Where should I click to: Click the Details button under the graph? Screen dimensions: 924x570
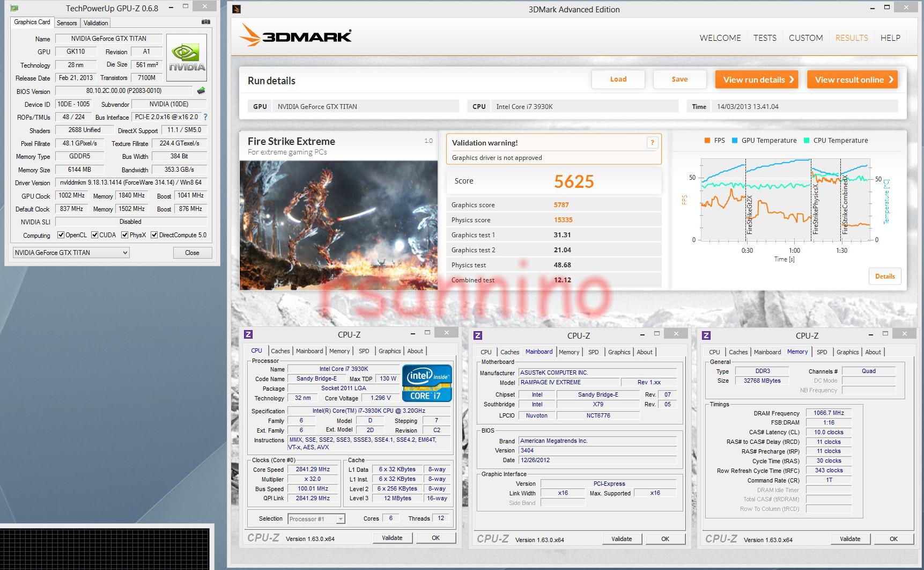(885, 276)
